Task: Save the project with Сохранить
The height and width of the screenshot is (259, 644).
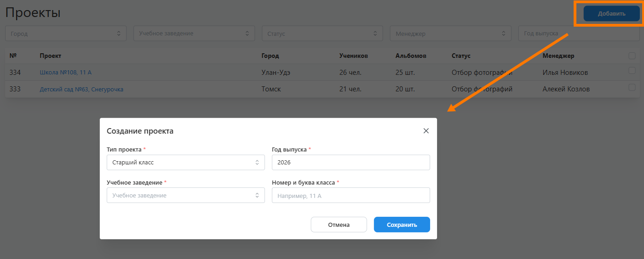Action: pyautogui.click(x=402, y=225)
